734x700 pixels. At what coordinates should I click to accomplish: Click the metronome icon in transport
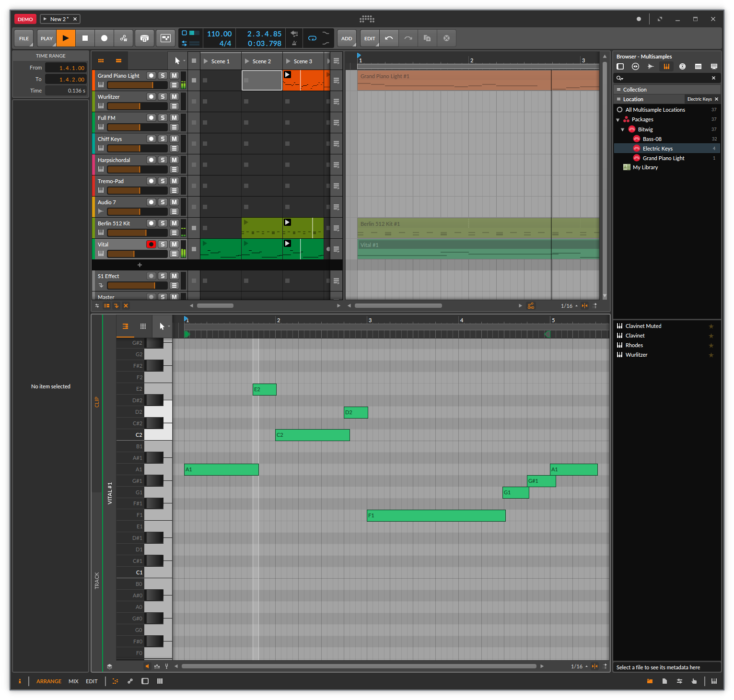294,43
